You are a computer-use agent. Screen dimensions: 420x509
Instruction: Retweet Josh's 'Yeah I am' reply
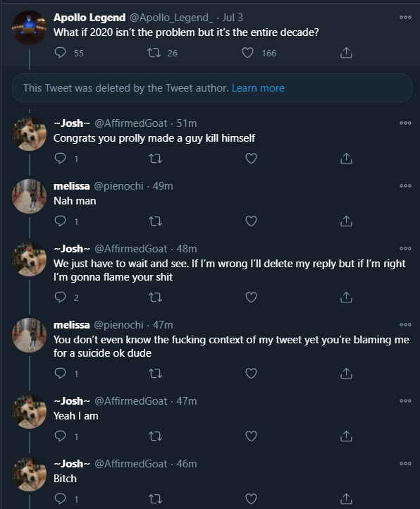[155, 436]
